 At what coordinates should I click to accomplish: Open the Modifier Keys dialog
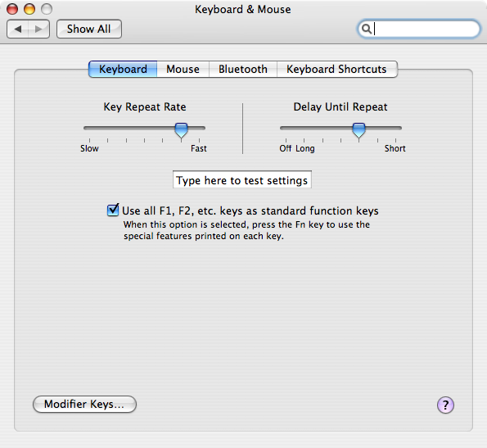(84, 405)
